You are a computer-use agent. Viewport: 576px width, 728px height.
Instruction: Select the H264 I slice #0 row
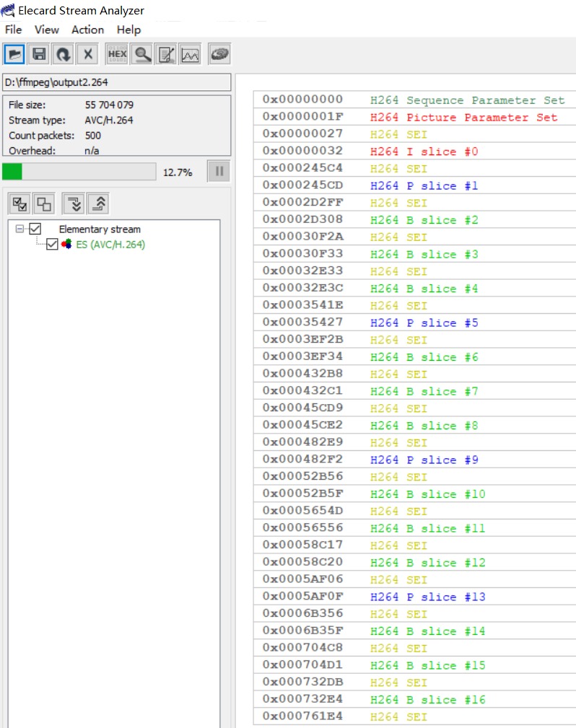pyautogui.click(x=414, y=152)
